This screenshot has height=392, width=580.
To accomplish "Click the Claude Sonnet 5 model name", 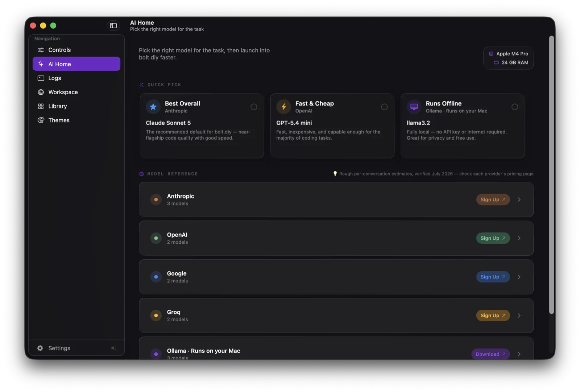I will click(x=168, y=123).
